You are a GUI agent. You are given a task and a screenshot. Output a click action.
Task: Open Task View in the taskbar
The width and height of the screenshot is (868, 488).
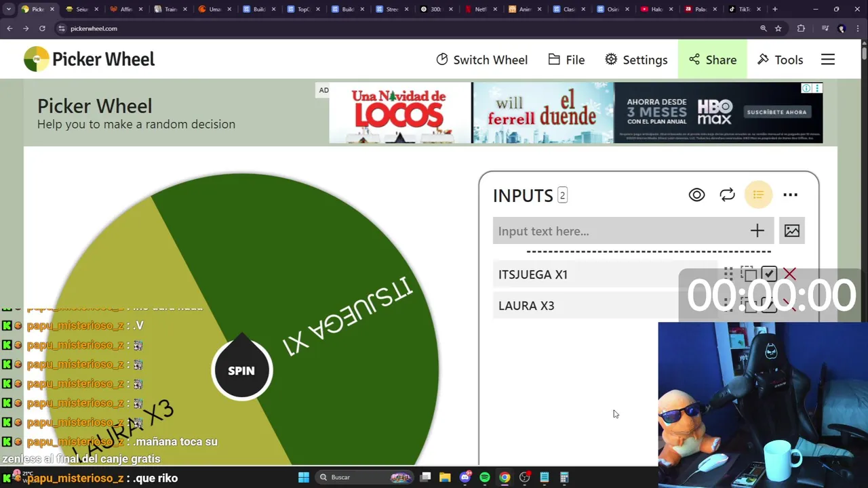point(425,477)
